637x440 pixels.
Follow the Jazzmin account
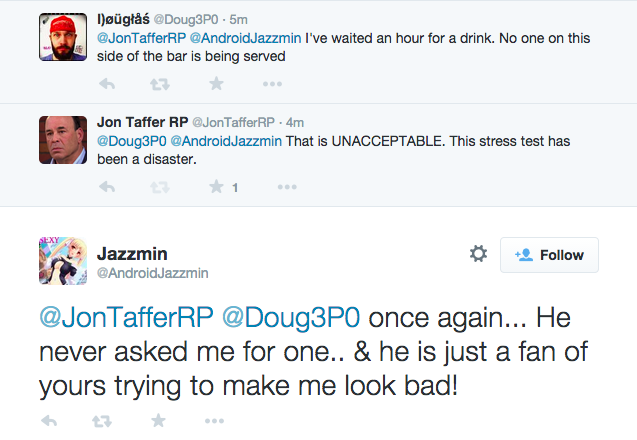549,255
